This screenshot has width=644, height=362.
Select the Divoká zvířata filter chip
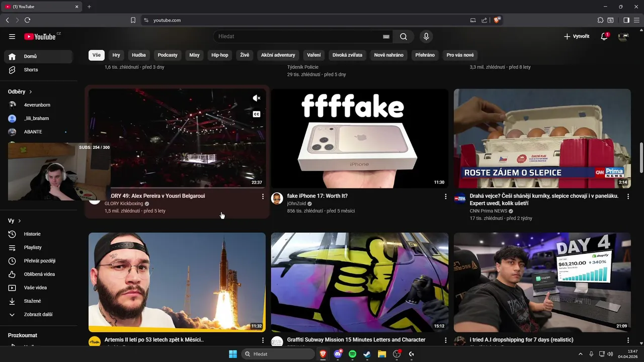coord(347,55)
